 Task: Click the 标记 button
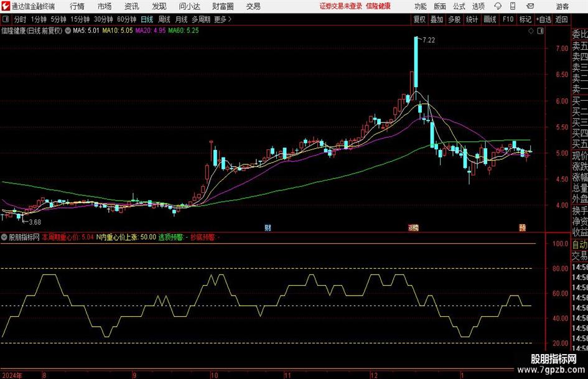point(525,19)
